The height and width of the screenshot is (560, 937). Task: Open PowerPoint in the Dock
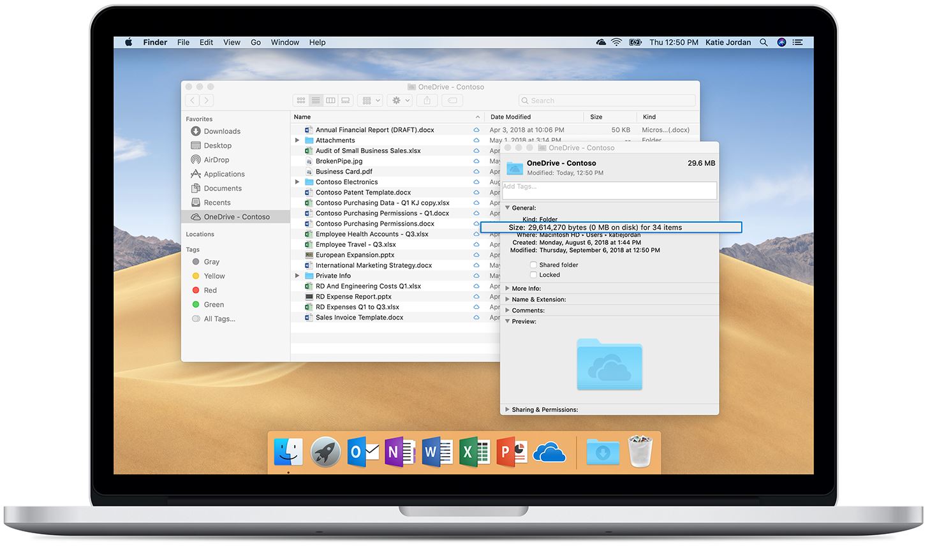pyautogui.click(x=512, y=452)
